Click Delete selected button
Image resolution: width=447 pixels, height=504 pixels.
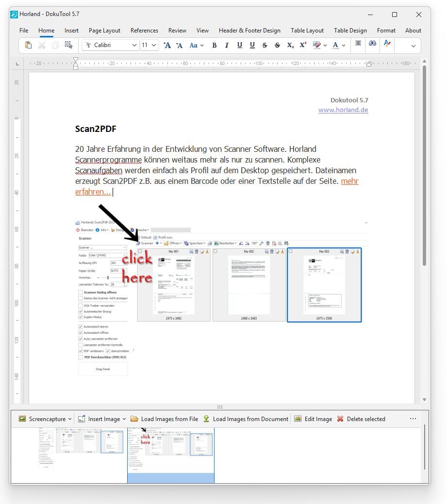(361, 419)
